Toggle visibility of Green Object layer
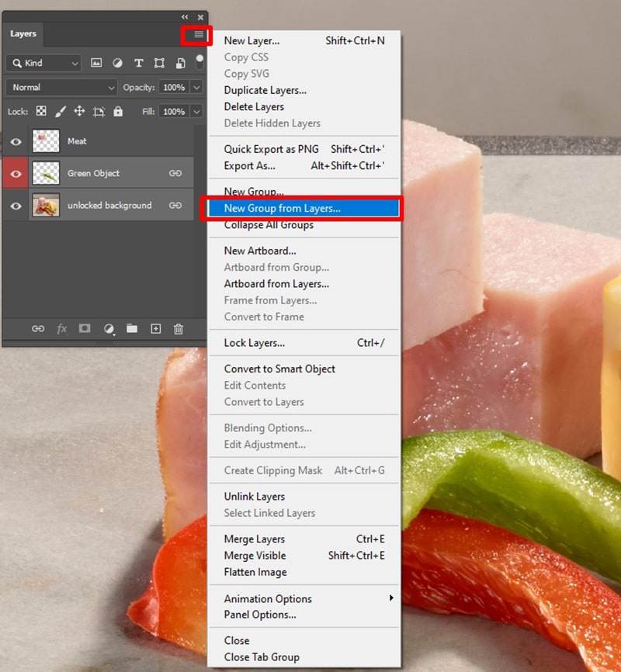621x672 pixels. [16, 173]
